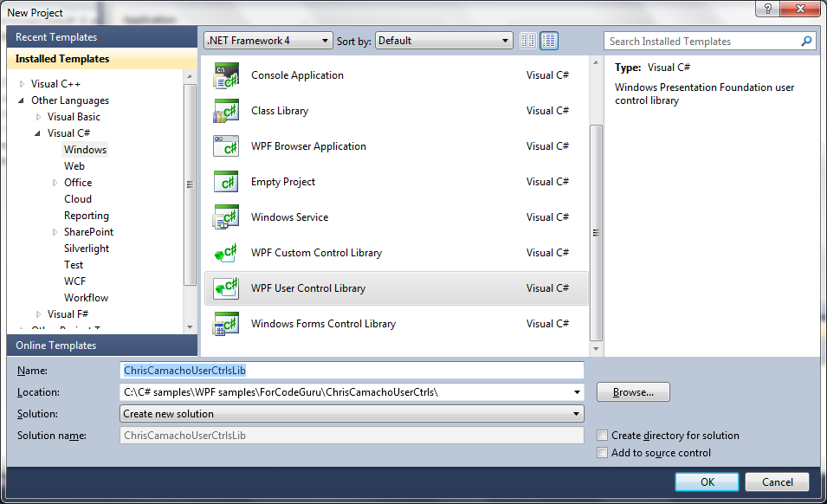Image resolution: width=827 pixels, height=504 pixels.
Task: Select the WPF Browser Application icon
Action: point(226,146)
